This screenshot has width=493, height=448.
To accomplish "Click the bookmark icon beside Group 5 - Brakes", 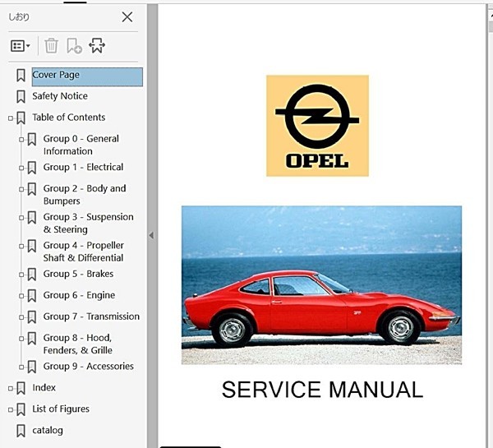I will click(32, 275).
